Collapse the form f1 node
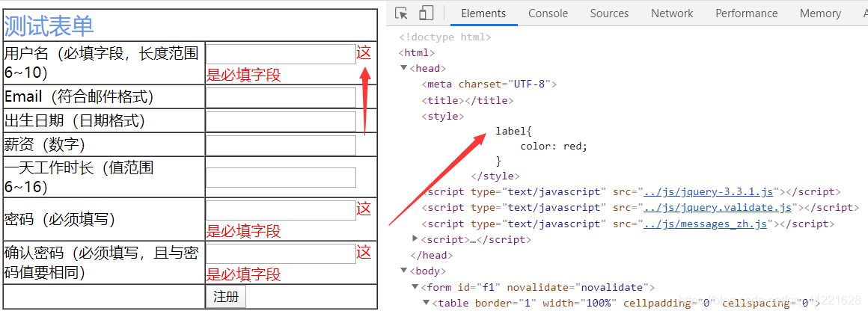 click(x=415, y=287)
